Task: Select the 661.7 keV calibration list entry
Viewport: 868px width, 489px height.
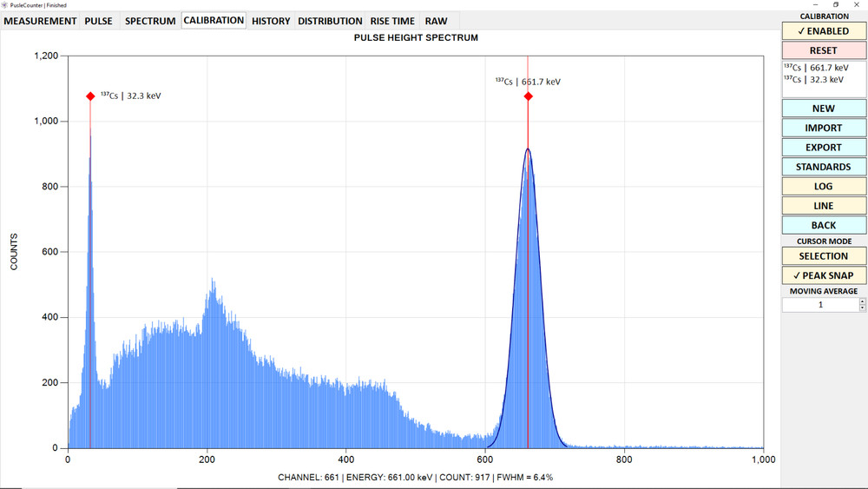Action: click(816, 68)
